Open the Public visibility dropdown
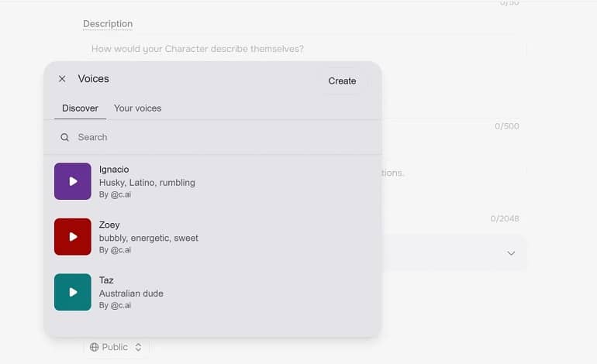Image resolution: width=597 pixels, height=364 pixels. point(116,347)
